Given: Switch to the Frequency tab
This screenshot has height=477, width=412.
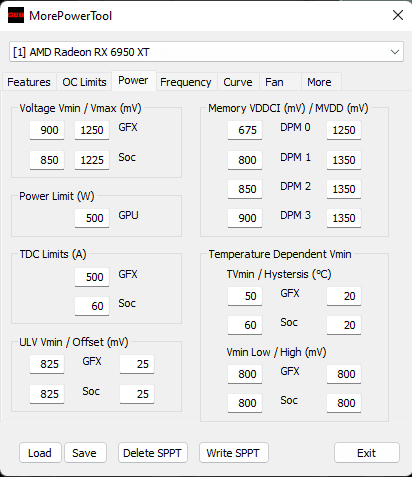Looking at the screenshot, I should [x=186, y=82].
